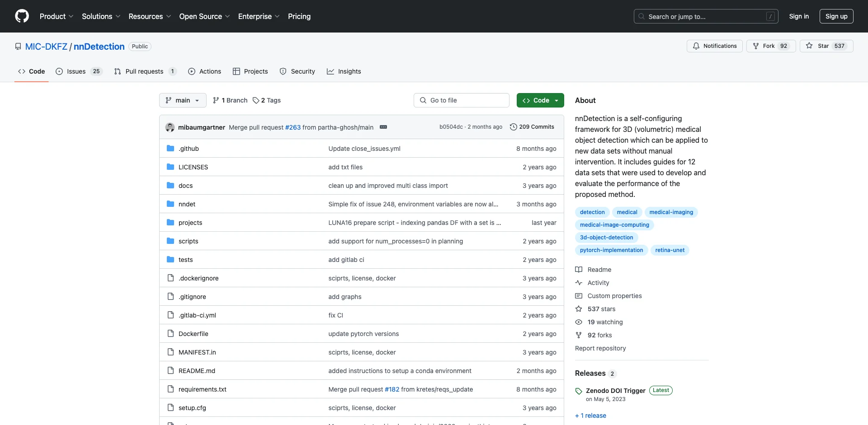Viewport: 868px width, 425px height.
Task: Click the Go to file input
Action: (x=462, y=100)
